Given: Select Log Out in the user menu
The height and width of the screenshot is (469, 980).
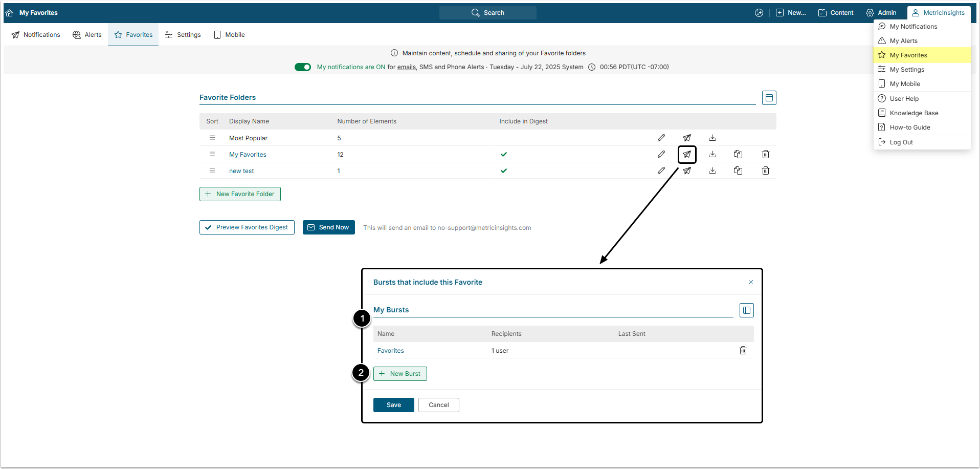Looking at the screenshot, I should pos(922,142).
